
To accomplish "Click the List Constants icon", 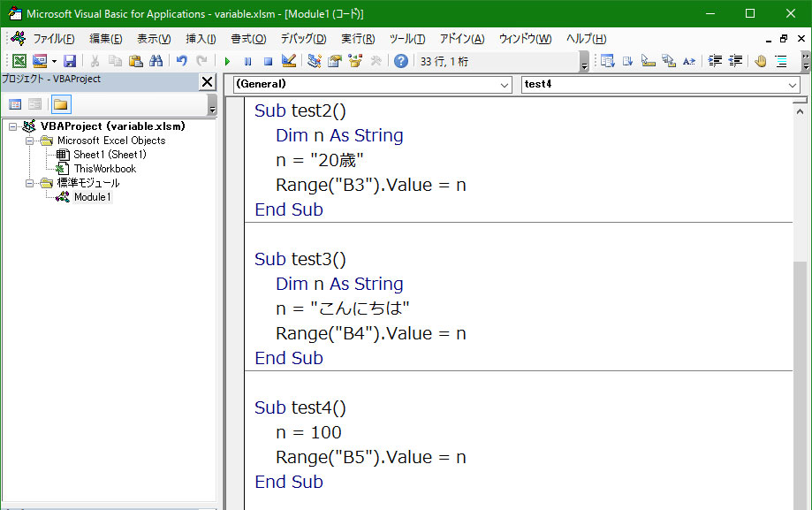I will click(x=628, y=61).
